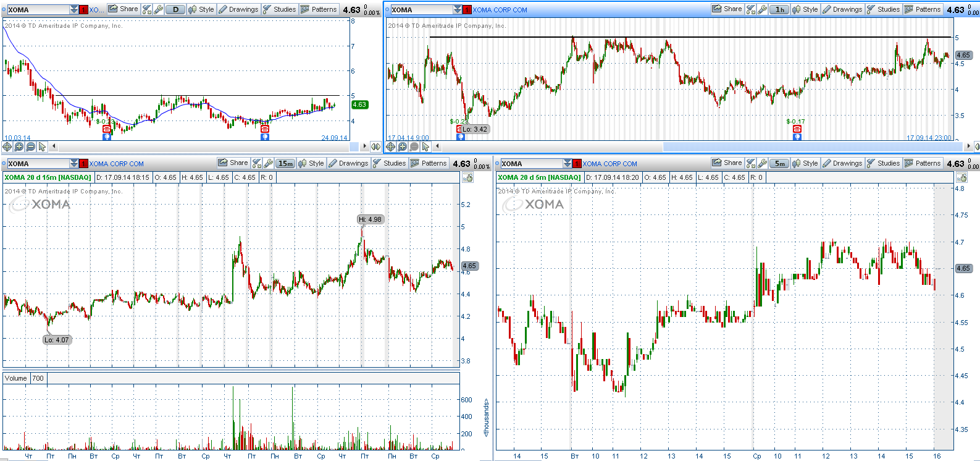The height and width of the screenshot is (461, 980).
Task: Expand symbol dropdown in the 15m chart
Action: [x=74, y=163]
